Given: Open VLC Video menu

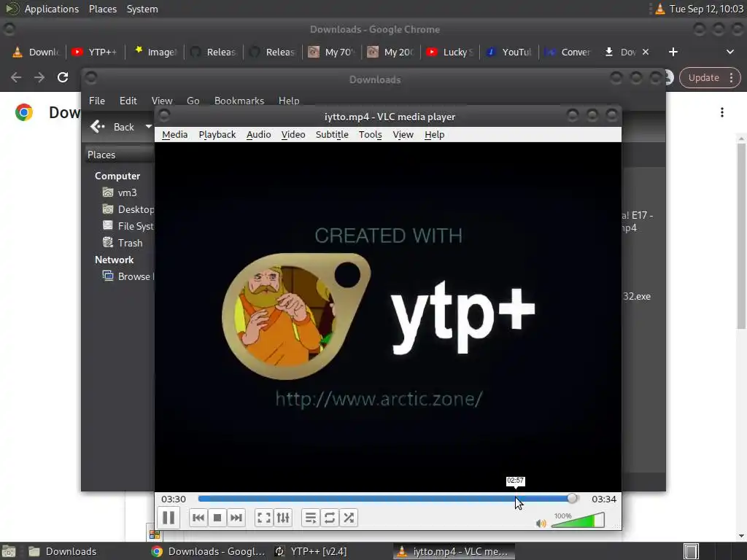Looking at the screenshot, I should pos(293,135).
